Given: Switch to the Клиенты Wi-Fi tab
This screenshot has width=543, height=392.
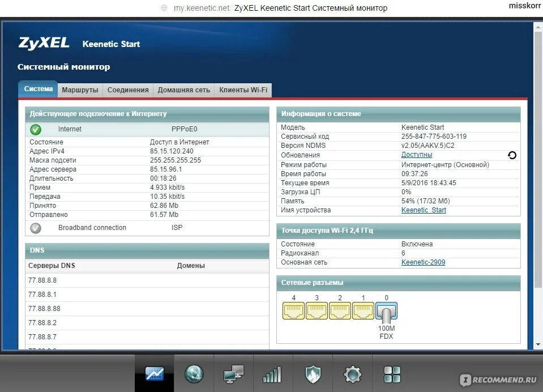Looking at the screenshot, I should tap(243, 90).
